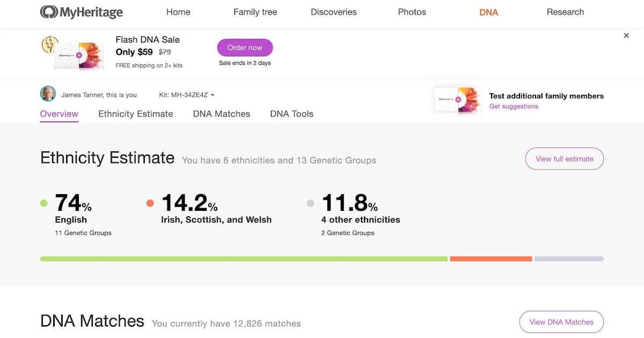Dismiss the Flash DNA Sale banner
Screen dimensions: 644x338
click(x=626, y=35)
